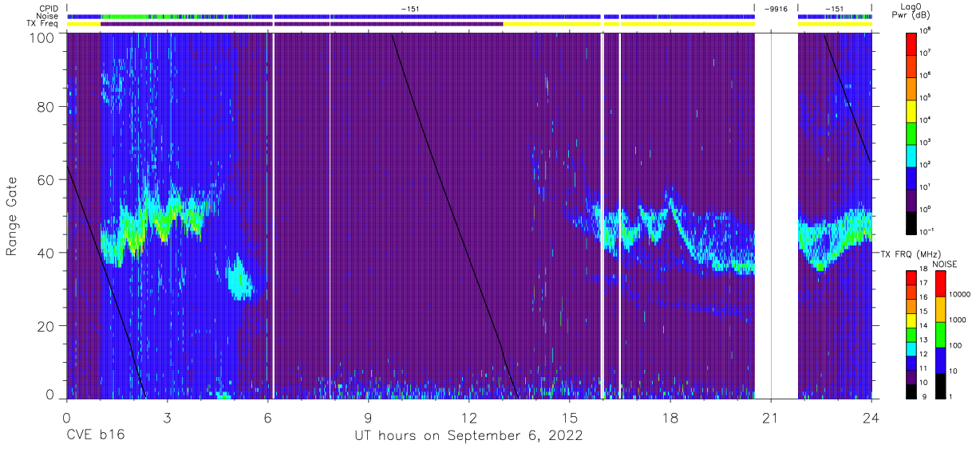
Task: Click the x-axis tick label 12
Action: pyautogui.click(x=468, y=417)
